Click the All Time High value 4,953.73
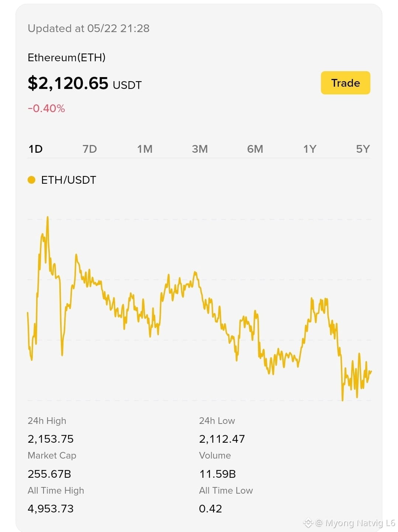Image resolution: width=398 pixels, height=532 pixels. click(51, 509)
